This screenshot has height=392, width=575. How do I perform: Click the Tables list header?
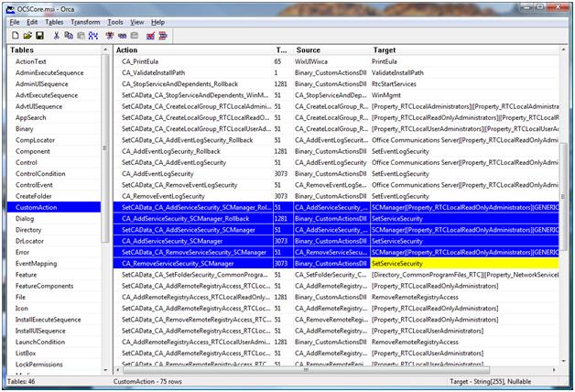click(54, 49)
